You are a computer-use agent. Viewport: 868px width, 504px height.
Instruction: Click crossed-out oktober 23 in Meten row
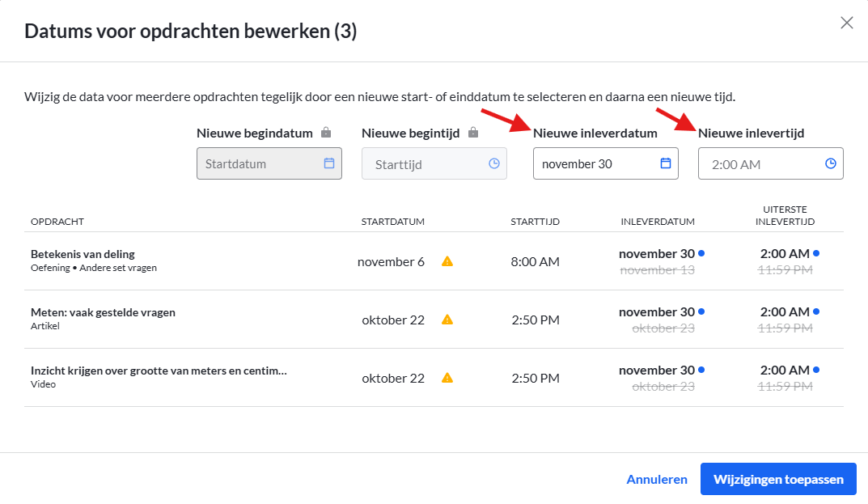(x=663, y=328)
